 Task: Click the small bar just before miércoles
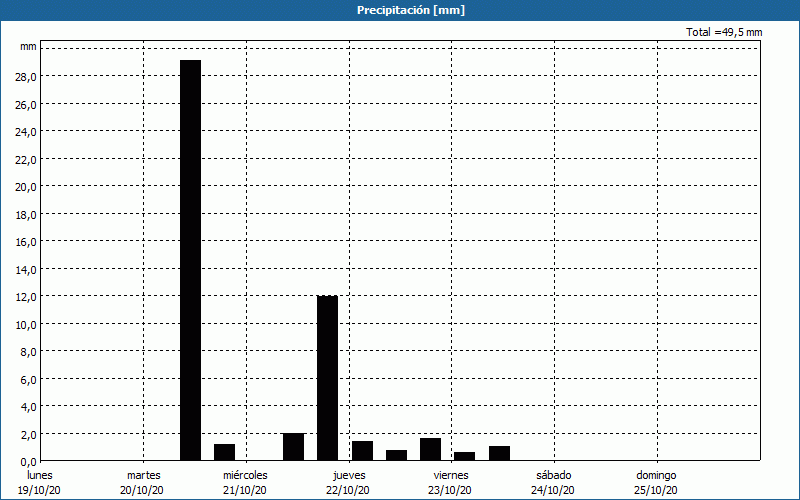pos(224,452)
